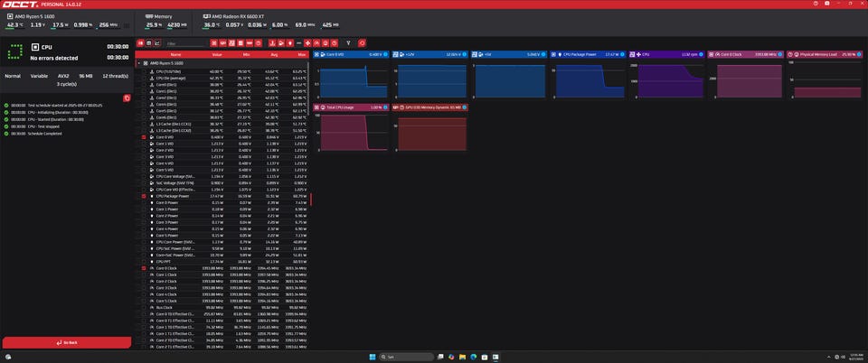Open info on Core 0 VID graph
The width and height of the screenshot is (868, 363).
(386, 54)
